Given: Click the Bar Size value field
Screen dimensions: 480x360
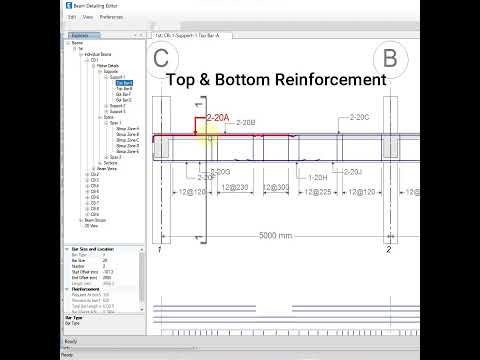Looking at the screenshot, I should click(x=120, y=260).
